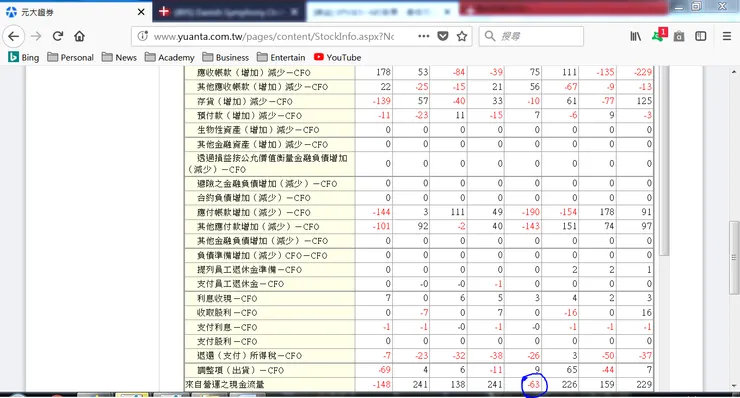Viewport: 740px width, 398px height.
Task: Select the 退還（支付）所得稅－CFO row label
Action: tap(249, 356)
